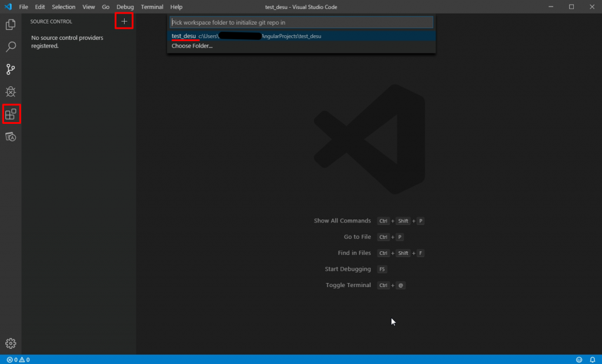Open the Go menu
602x364 pixels.
click(106, 7)
